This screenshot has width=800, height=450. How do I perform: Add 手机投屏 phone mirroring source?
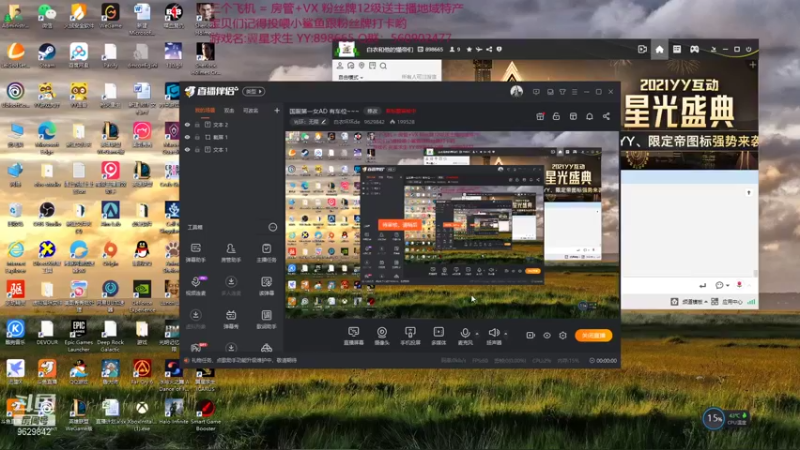pyautogui.click(x=410, y=336)
